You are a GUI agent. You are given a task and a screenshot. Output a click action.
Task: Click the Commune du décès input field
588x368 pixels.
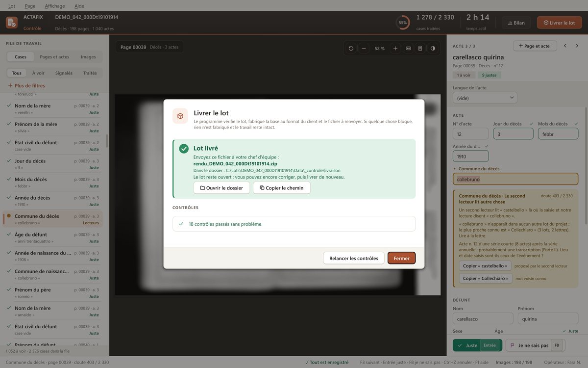[x=515, y=179]
